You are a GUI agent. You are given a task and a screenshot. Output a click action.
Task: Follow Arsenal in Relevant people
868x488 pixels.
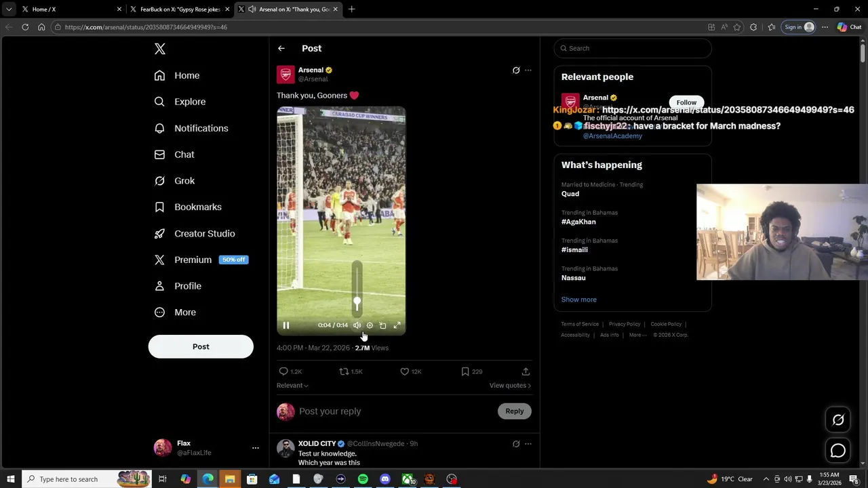[686, 102]
